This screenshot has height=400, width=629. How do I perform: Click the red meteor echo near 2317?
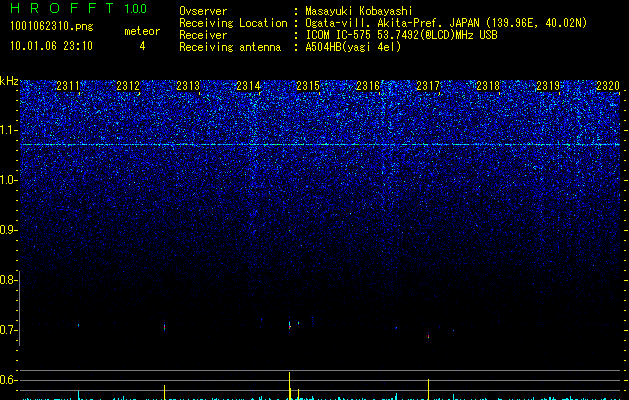click(x=428, y=336)
